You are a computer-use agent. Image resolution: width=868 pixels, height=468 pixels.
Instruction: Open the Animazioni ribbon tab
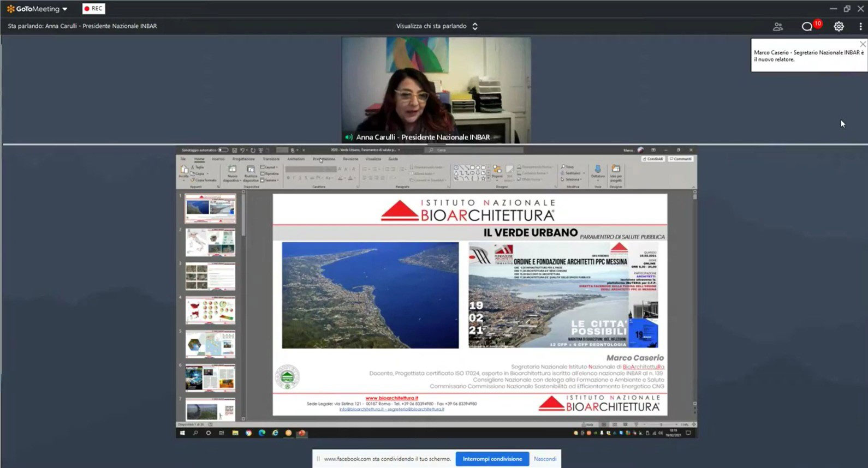296,159
